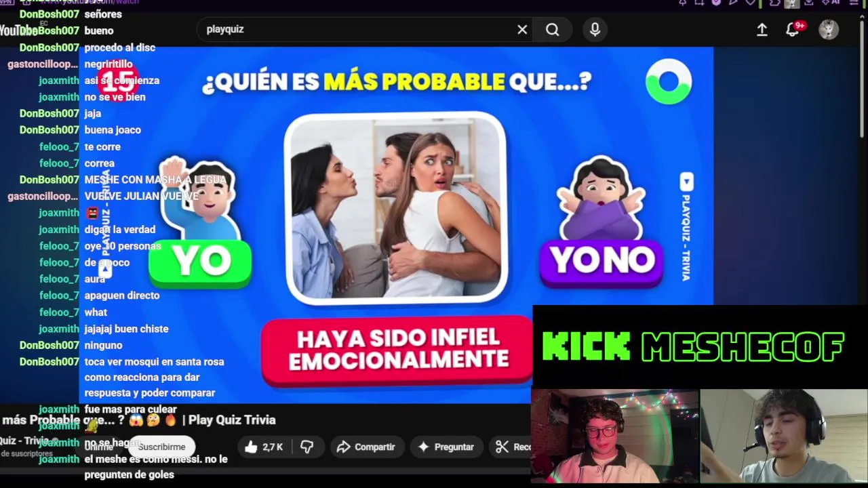
Task: Click the Preguntar button
Action: [x=446, y=447]
